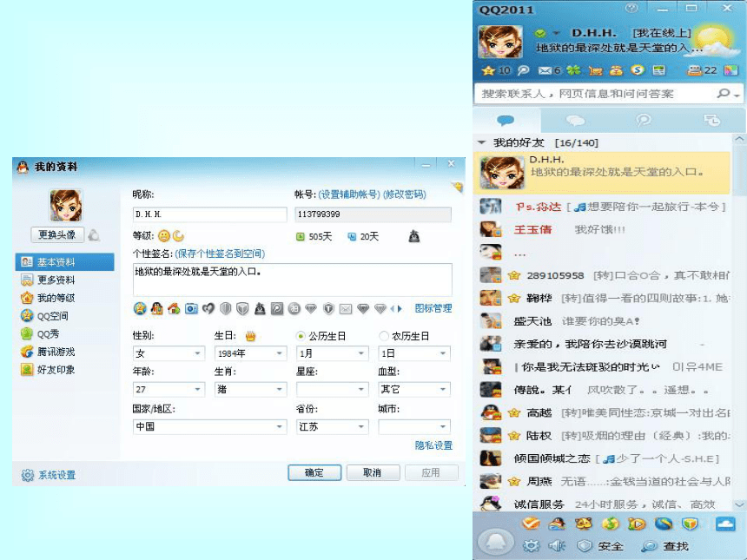Click the green four-leaf clover icon
747x560 pixels.
(573, 70)
